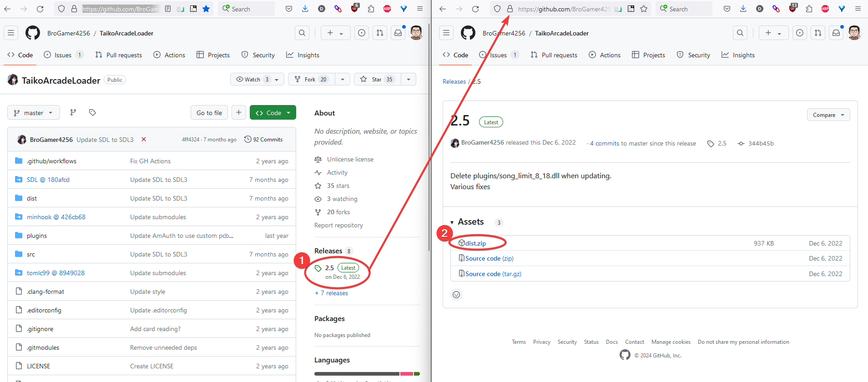Add file plus button beside Go to file
This screenshot has width=868, height=382.
click(239, 112)
